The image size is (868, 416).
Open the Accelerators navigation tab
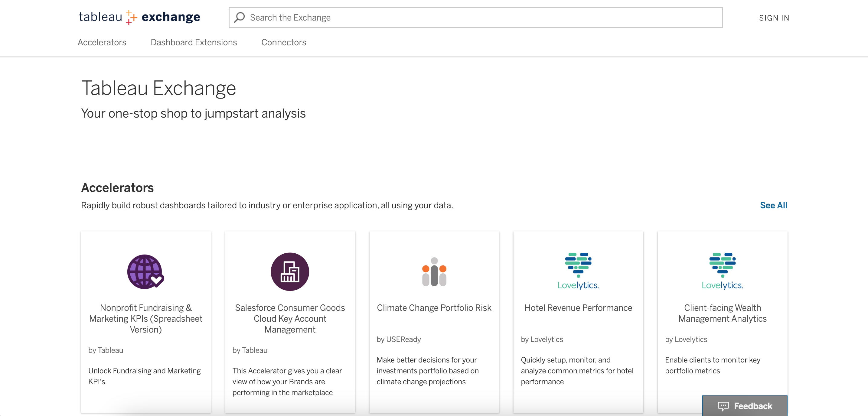point(102,42)
